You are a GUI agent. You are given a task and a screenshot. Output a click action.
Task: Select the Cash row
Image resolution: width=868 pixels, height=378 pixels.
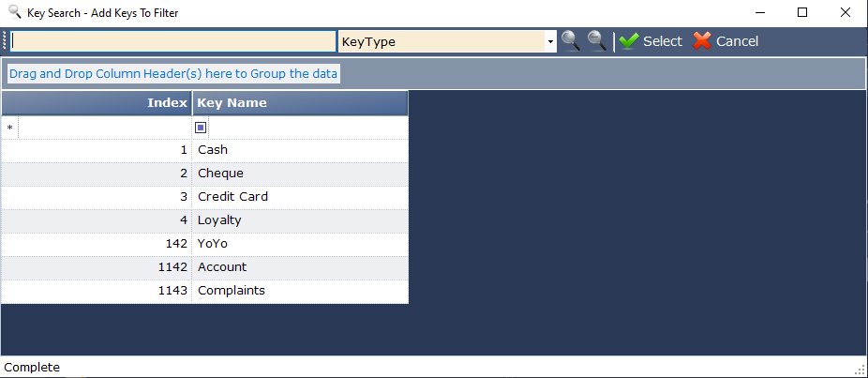pos(205,150)
